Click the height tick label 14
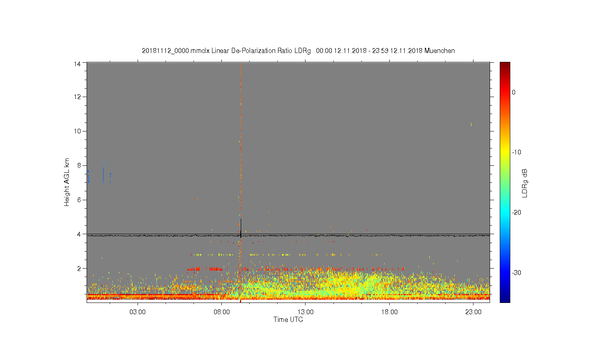 point(77,63)
